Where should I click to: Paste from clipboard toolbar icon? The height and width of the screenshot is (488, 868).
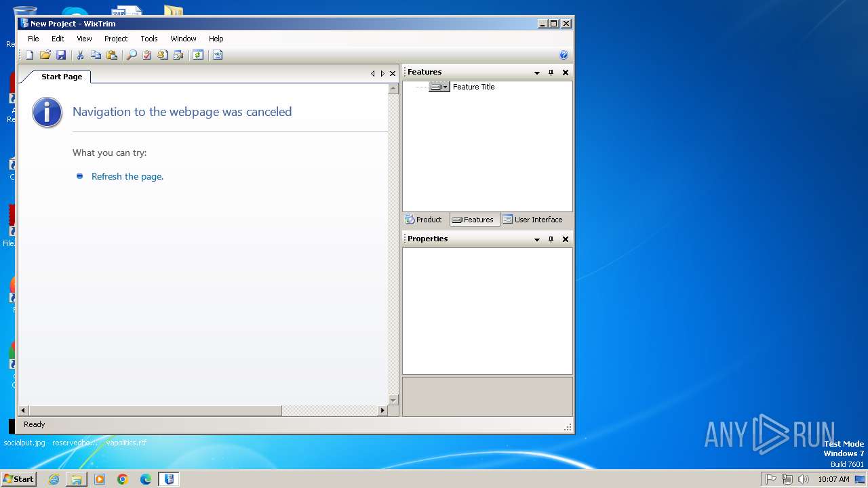click(x=112, y=55)
